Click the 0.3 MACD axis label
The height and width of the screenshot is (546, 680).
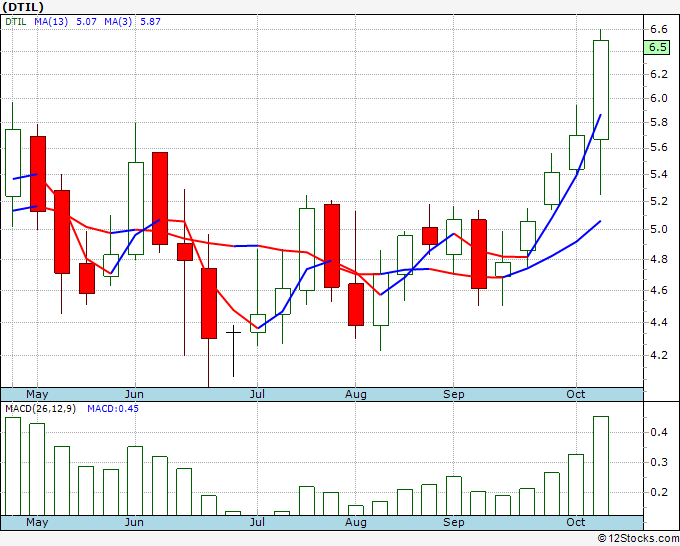tap(658, 462)
